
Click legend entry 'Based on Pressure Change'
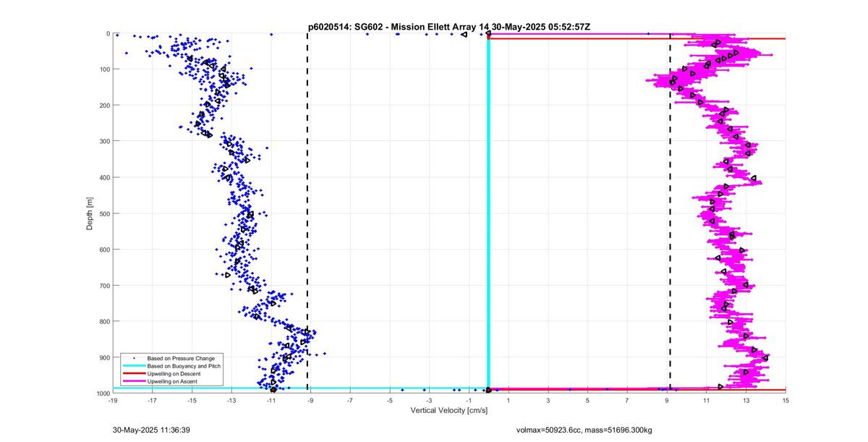pos(181,358)
